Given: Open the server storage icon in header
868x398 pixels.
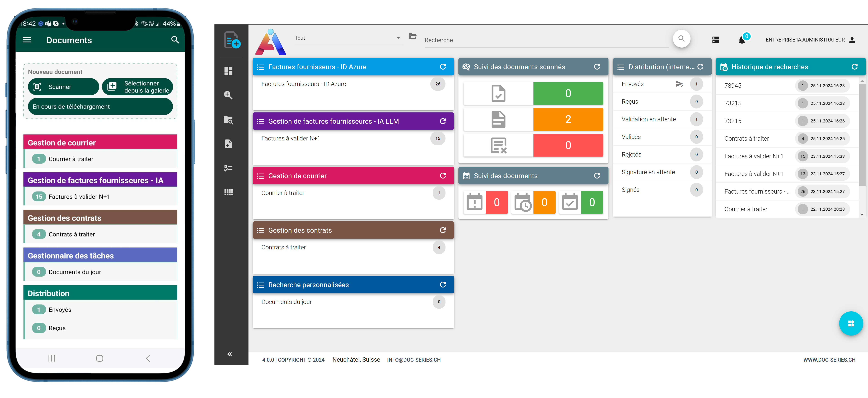Looking at the screenshot, I should pos(716,40).
